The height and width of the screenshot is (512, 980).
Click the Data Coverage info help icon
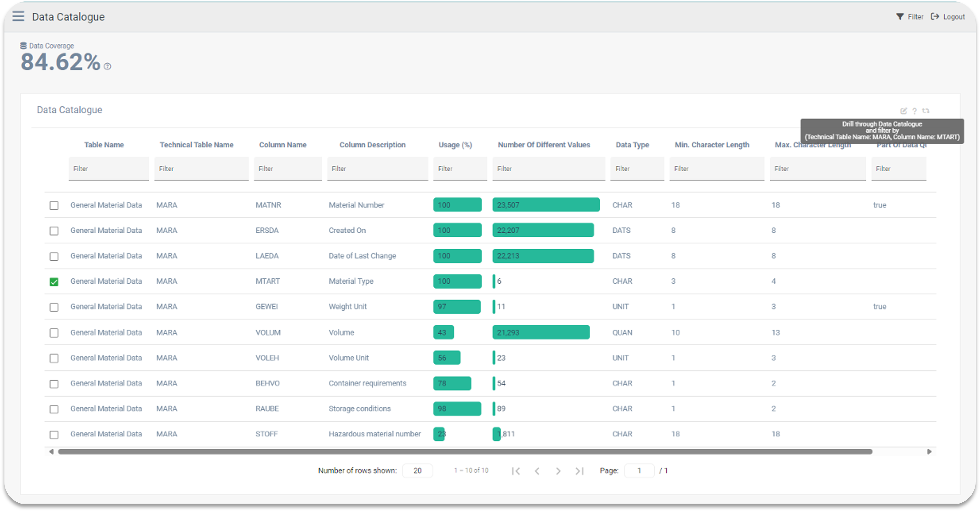click(x=108, y=66)
